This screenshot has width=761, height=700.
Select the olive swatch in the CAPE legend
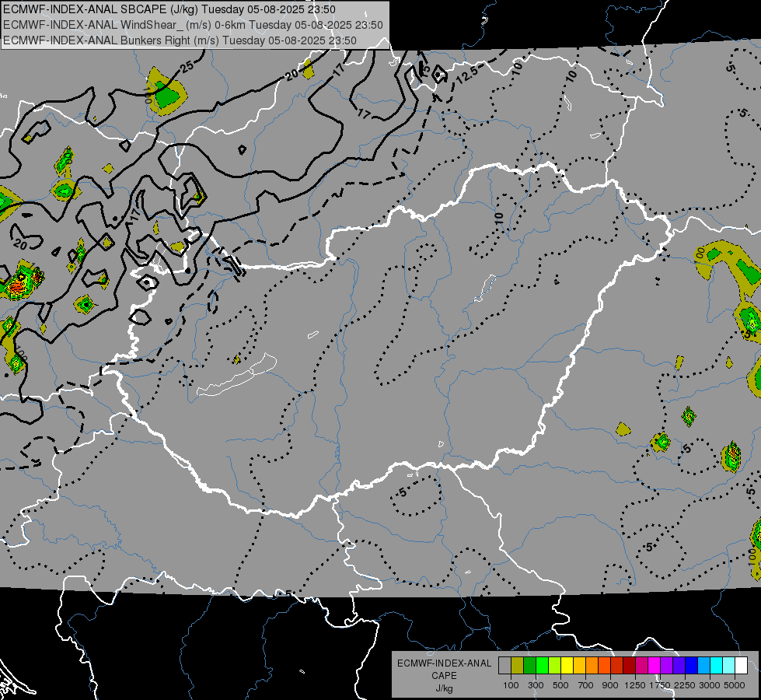518,666
